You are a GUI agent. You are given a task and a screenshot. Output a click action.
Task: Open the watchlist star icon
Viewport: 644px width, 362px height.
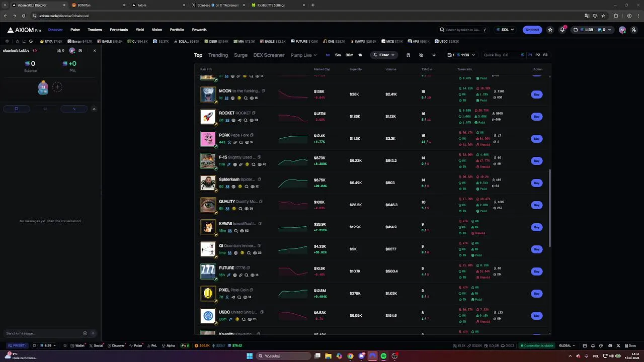(550, 30)
